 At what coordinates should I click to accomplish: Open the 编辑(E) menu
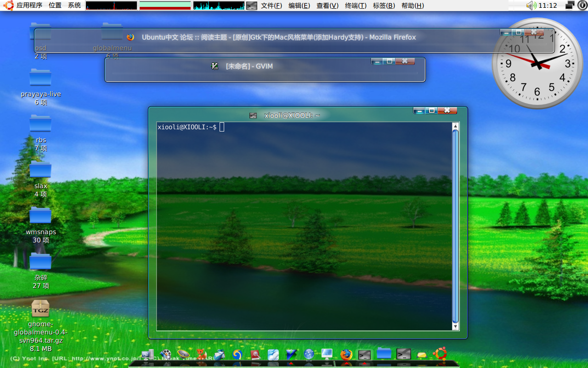click(299, 6)
